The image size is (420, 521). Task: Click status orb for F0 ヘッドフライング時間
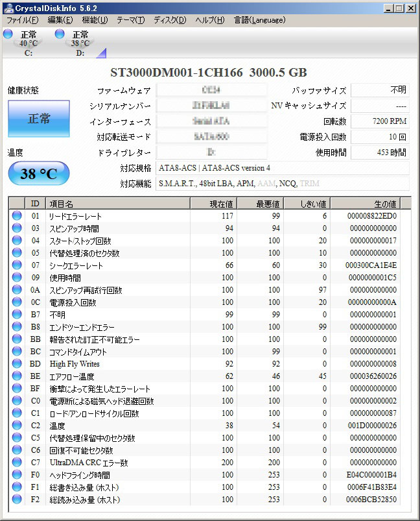17,474
